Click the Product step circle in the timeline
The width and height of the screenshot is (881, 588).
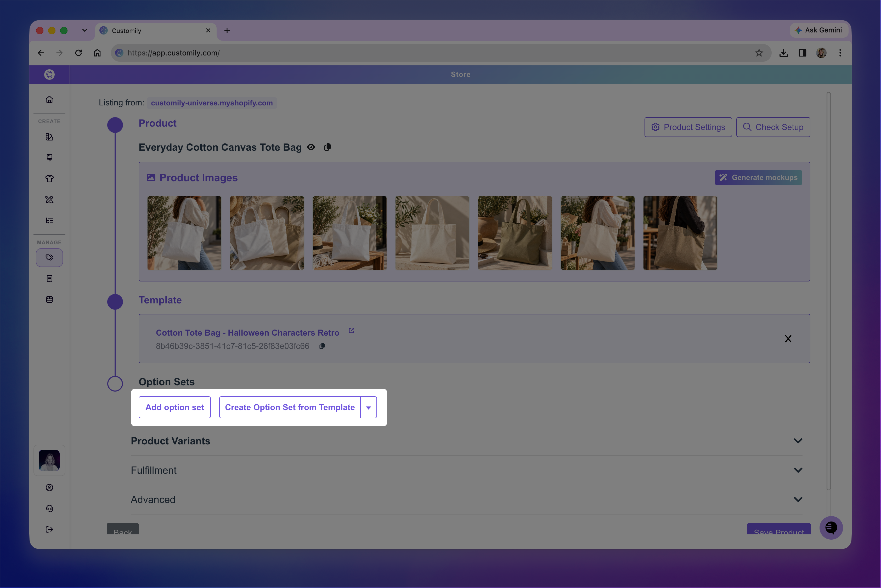(x=115, y=125)
